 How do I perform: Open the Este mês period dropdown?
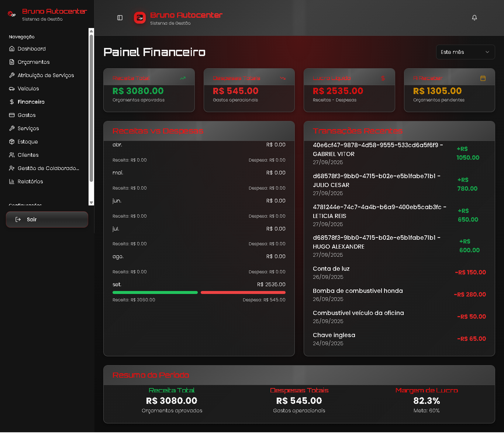[465, 52]
